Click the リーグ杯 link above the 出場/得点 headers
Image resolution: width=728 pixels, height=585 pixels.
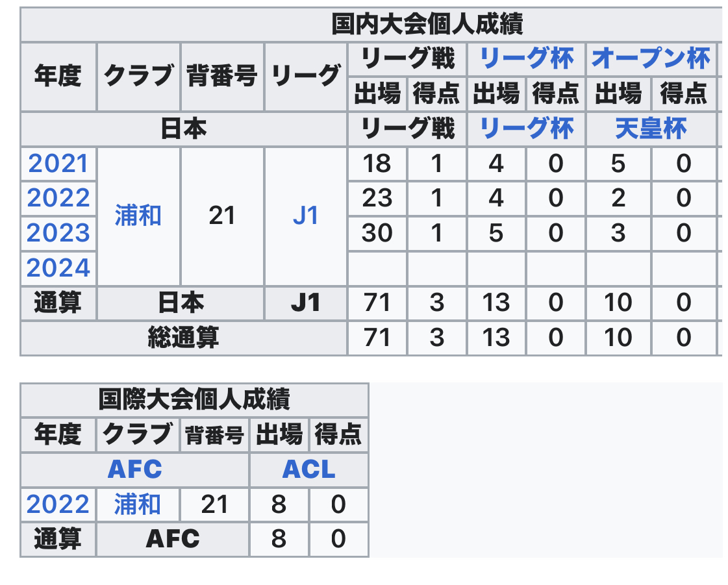coord(526,60)
